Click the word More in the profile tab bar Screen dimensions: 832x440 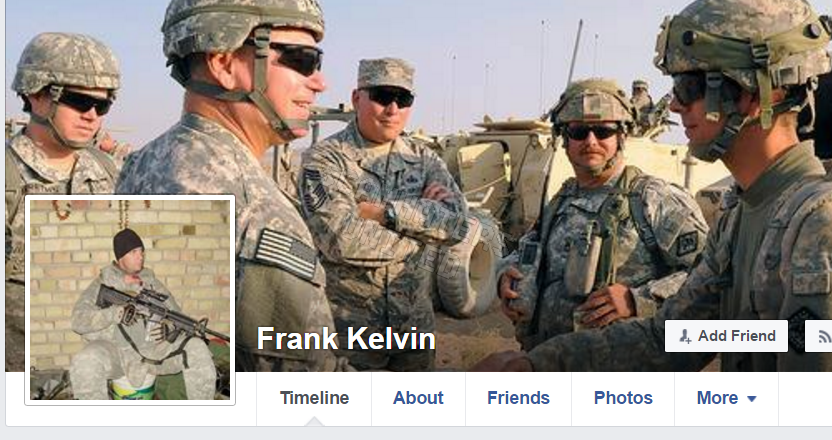click(x=717, y=398)
